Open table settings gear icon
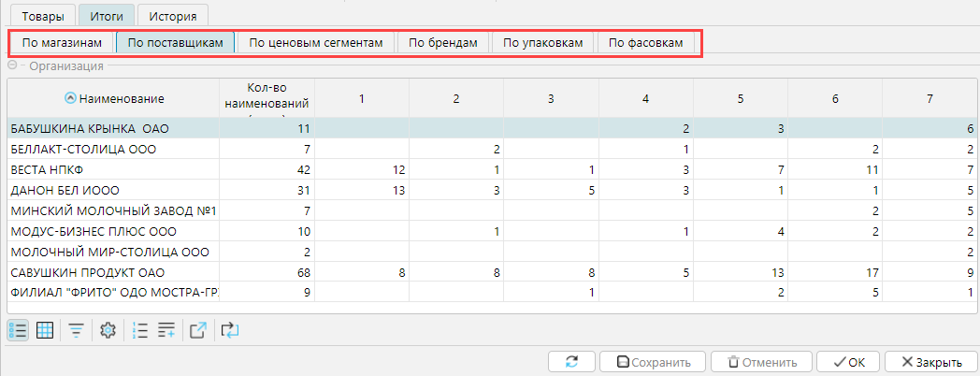This screenshot has width=980, height=376. click(108, 329)
